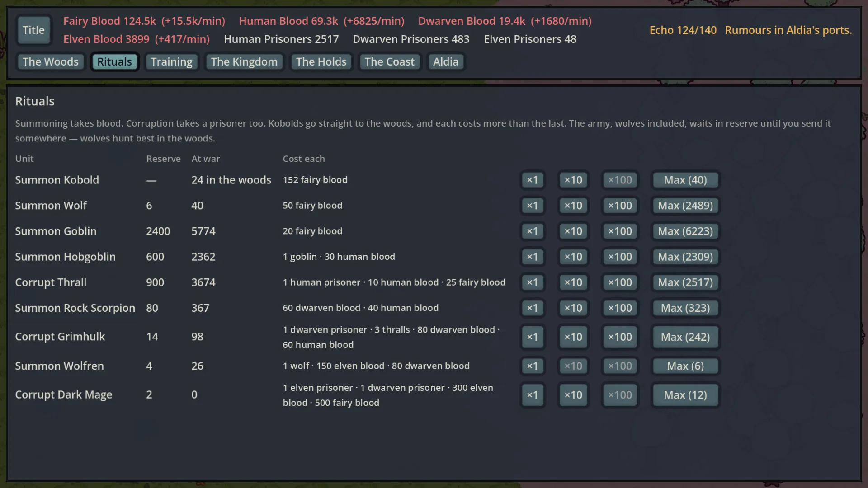The width and height of the screenshot is (868, 488).
Task: Click Max (6223) for Summon Goblin
Action: click(x=685, y=231)
